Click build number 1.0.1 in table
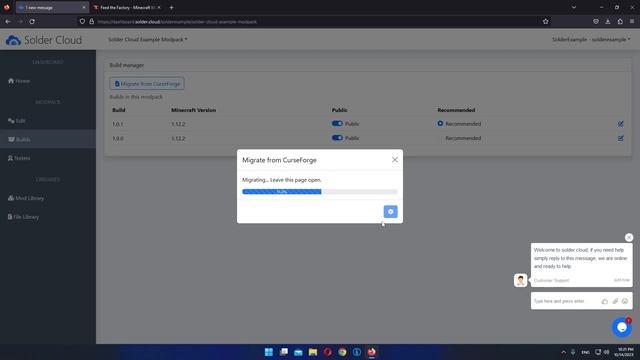The width and height of the screenshot is (640, 360). pos(118,124)
